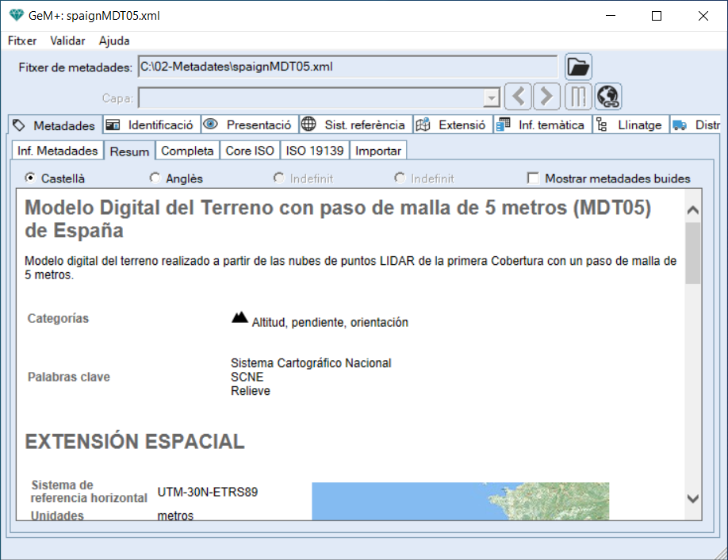Switch to the Presentació tab

click(250, 125)
